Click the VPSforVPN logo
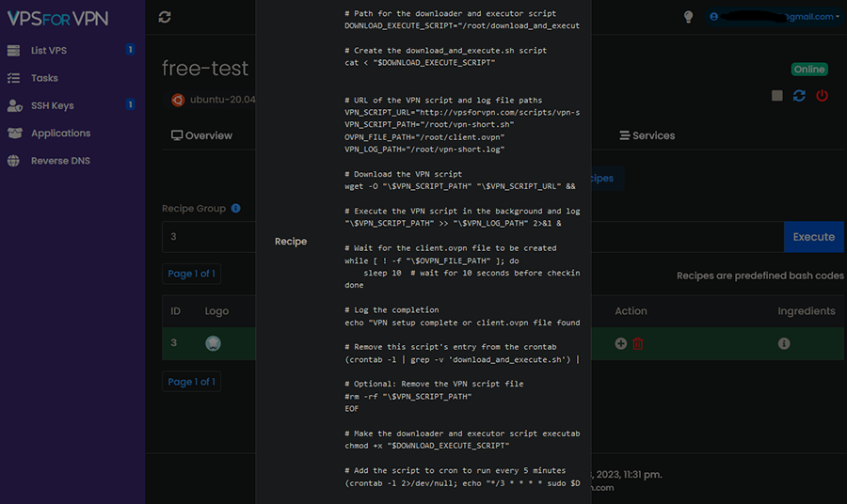The image size is (847, 504). [57, 19]
